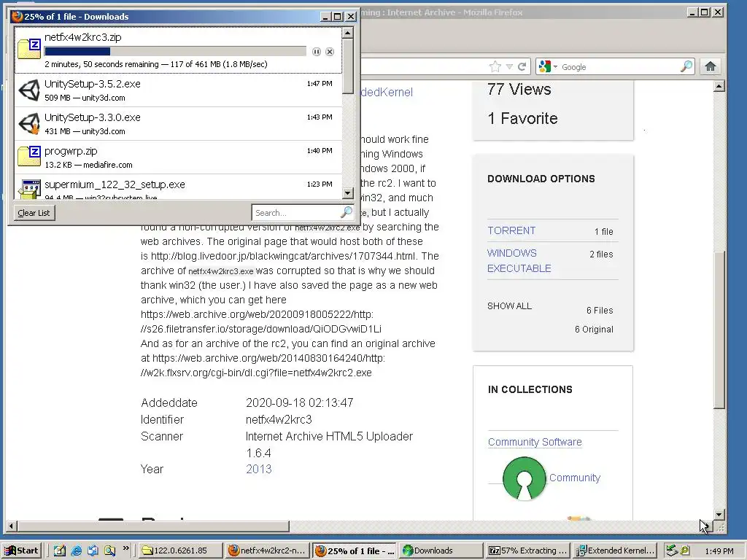Click the horizontal scrollbar thumb in Firefox

[x=152, y=526]
